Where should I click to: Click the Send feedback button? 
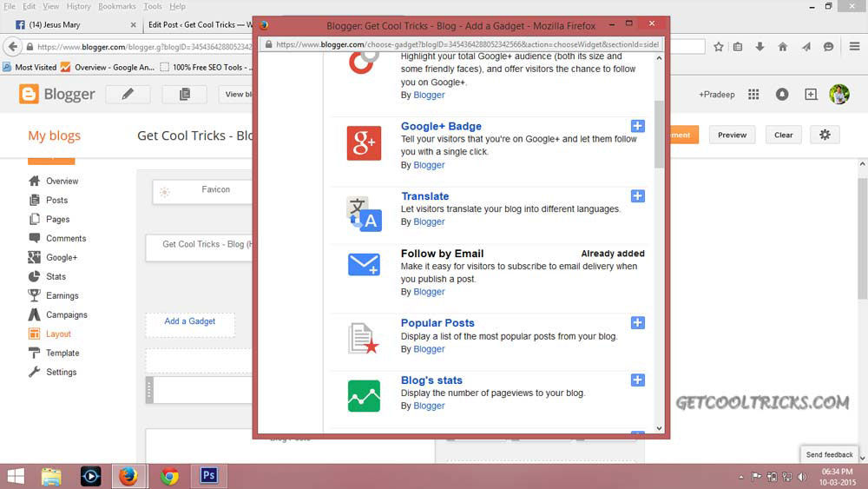[x=829, y=454]
